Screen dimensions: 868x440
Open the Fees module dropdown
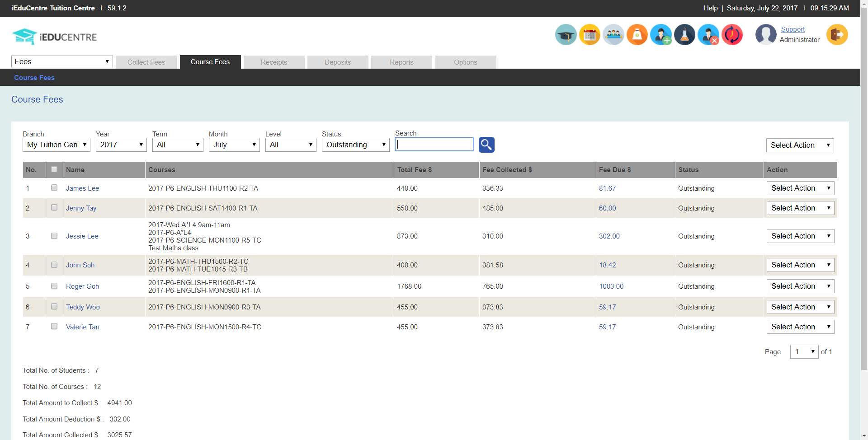[62, 61]
